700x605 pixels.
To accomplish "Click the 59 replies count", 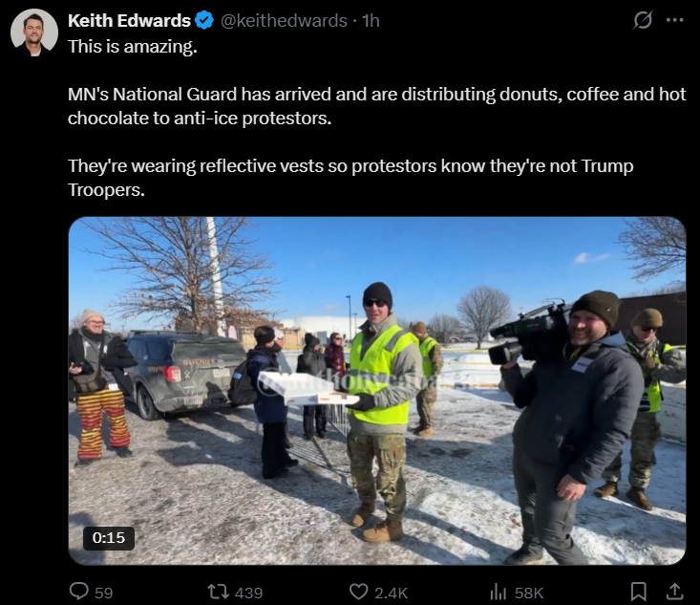I will (103, 593).
